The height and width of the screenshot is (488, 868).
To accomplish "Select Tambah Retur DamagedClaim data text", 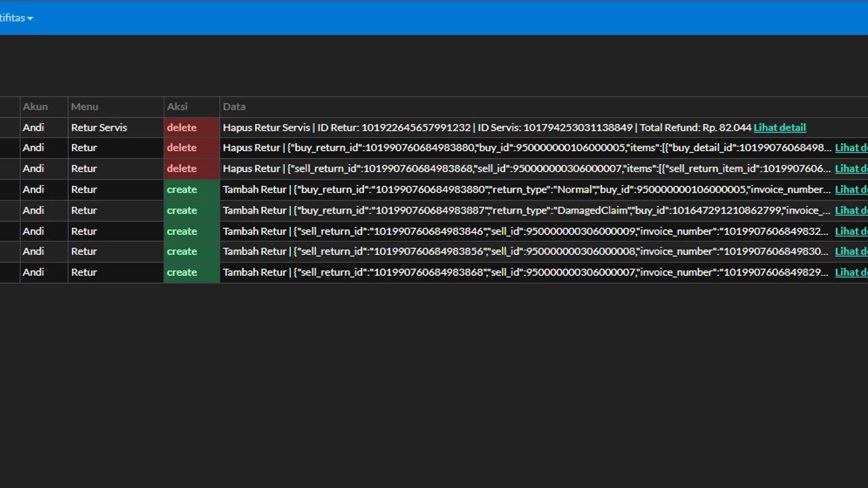I will [527, 210].
